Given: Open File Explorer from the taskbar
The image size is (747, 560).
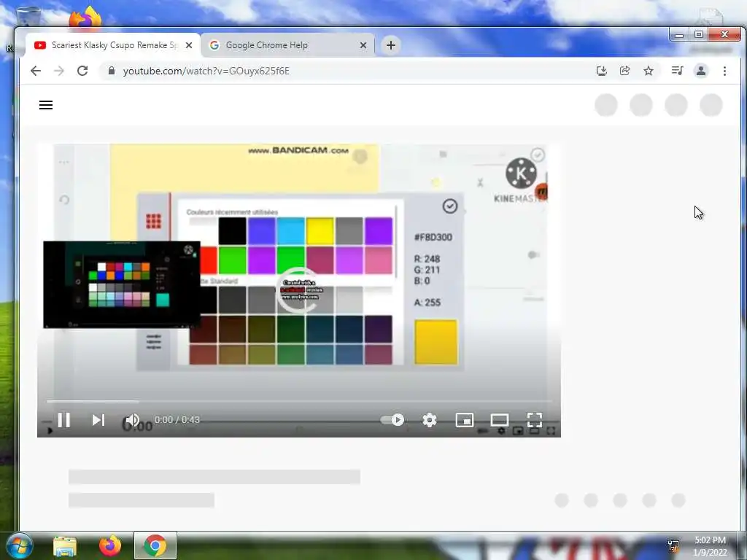Looking at the screenshot, I should coord(65,545).
